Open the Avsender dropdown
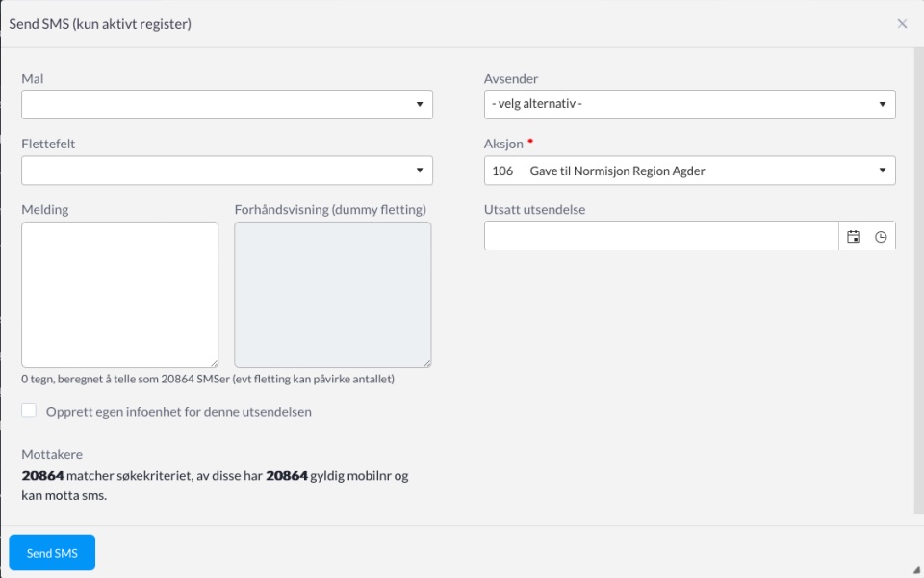Viewport: 924px width, 578px height. click(689, 104)
